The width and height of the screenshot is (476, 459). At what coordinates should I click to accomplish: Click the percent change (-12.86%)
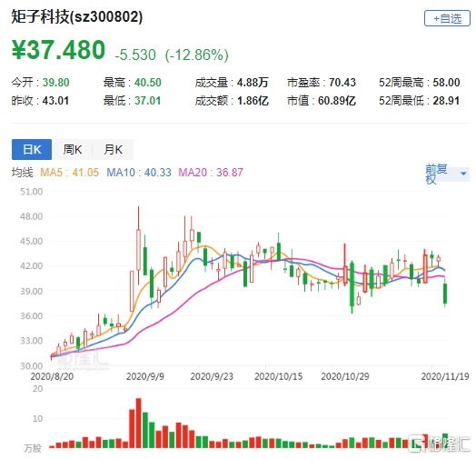point(197,55)
